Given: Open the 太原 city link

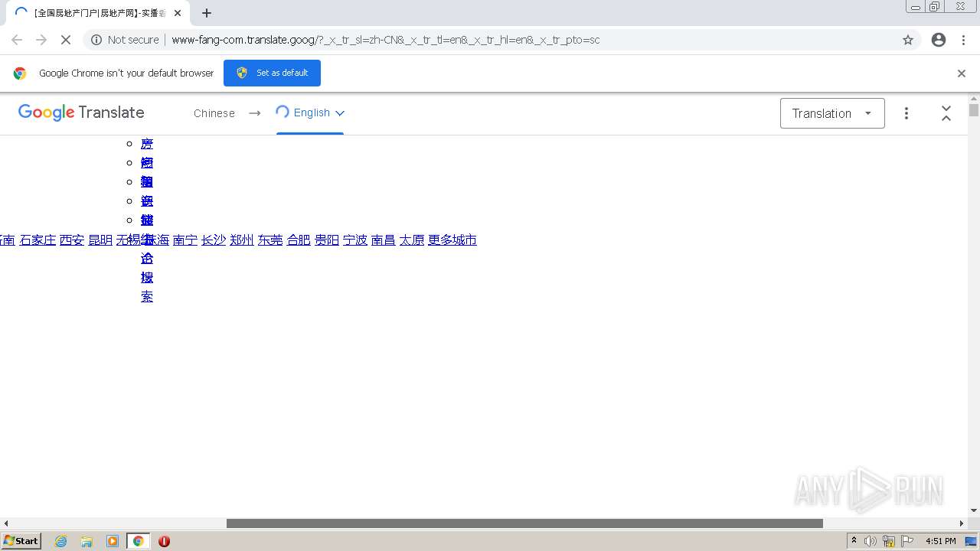Looking at the screenshot, I should tap(412, 240).
